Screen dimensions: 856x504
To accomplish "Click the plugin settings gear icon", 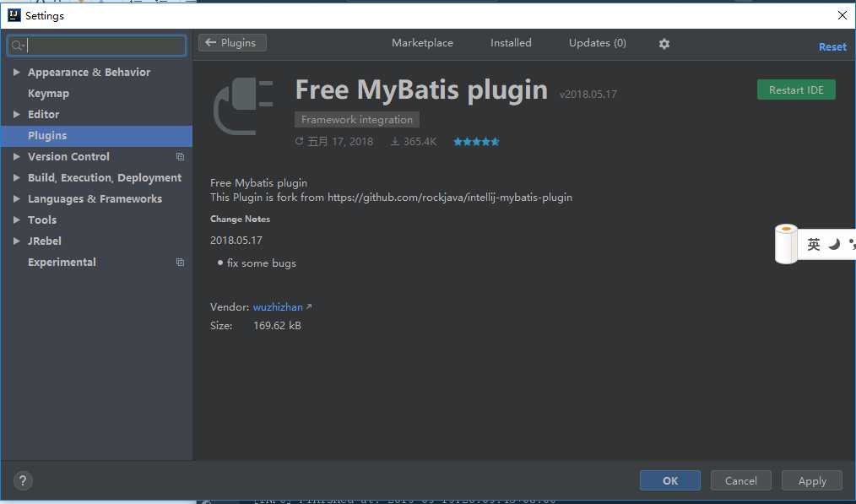I will pos(664,44).
